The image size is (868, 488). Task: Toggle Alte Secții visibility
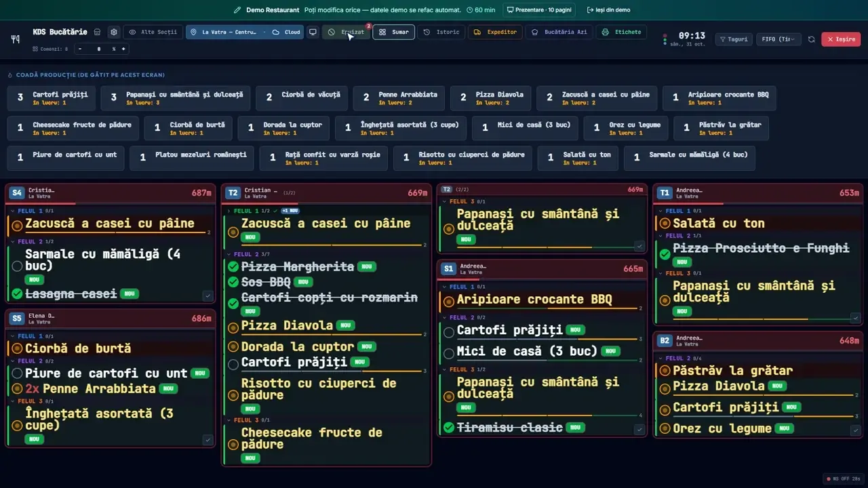(153, 32)
